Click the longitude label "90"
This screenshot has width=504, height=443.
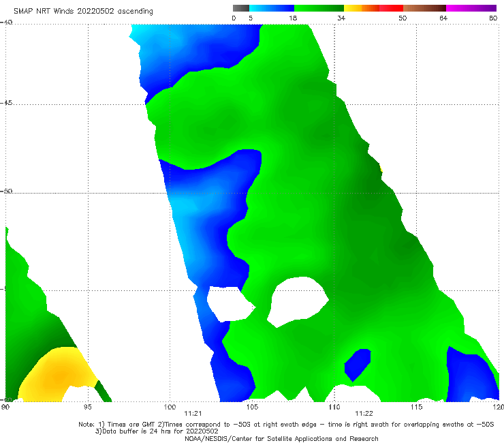click(5, 407)
